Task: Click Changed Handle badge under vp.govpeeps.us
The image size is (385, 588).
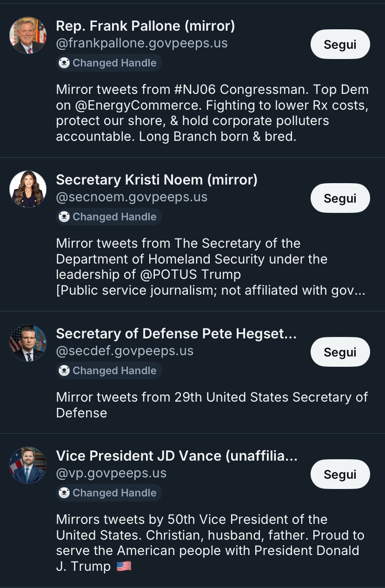Action: (x=109, y=493)
